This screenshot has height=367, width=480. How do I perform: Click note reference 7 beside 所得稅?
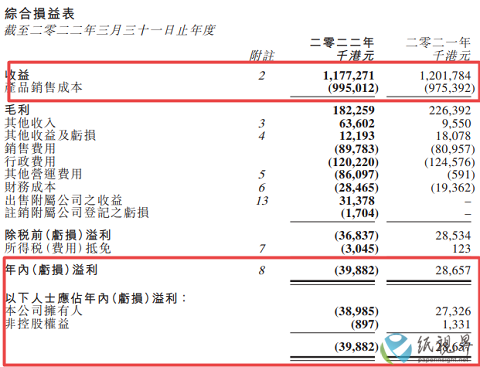pos(262,249)
